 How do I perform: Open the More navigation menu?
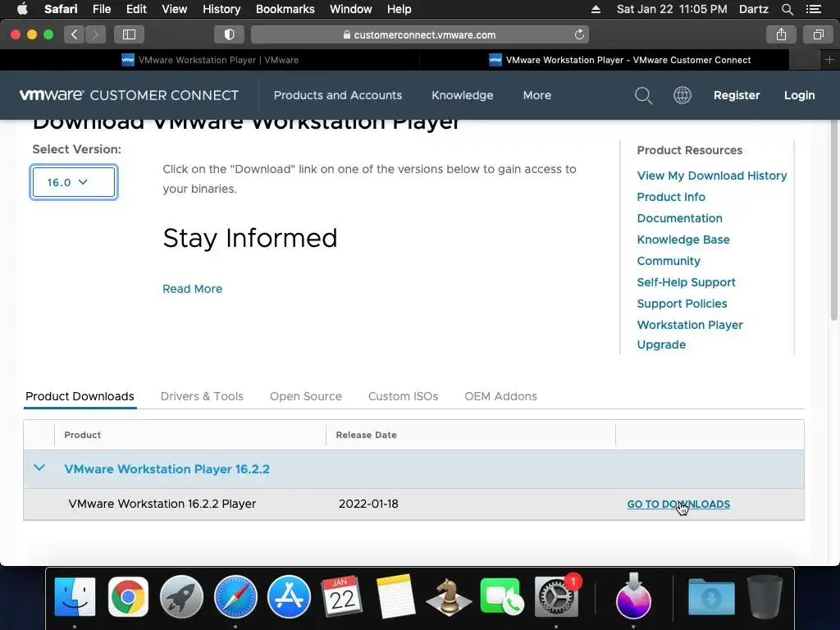536,95
